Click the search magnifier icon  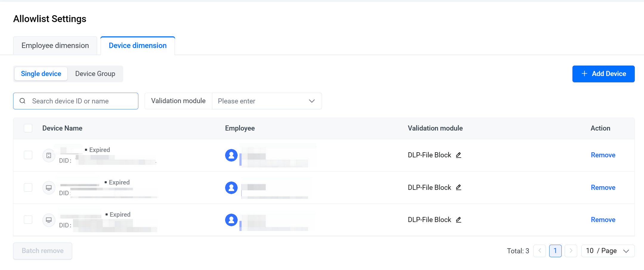(22, 101)
